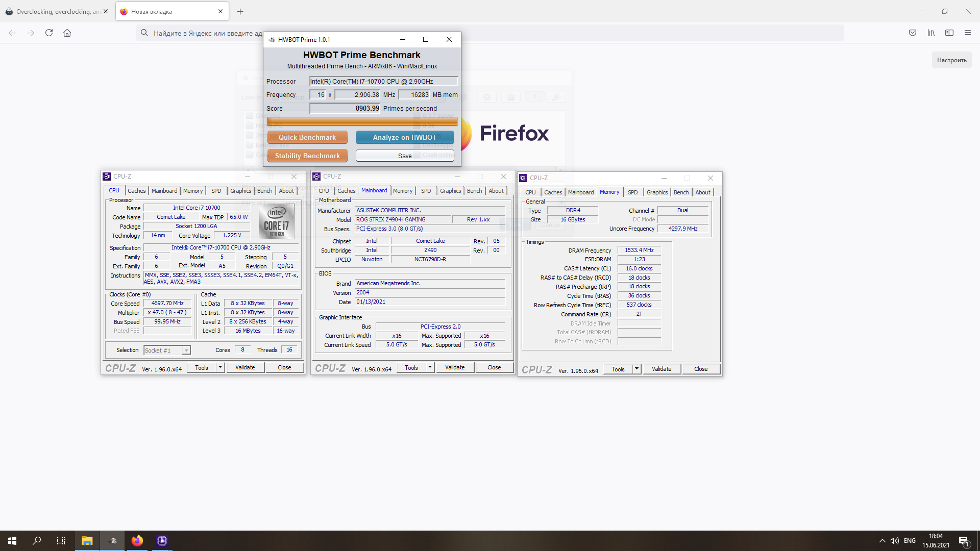
Task: Open new tab with plus icon
Action: [240, 11]
